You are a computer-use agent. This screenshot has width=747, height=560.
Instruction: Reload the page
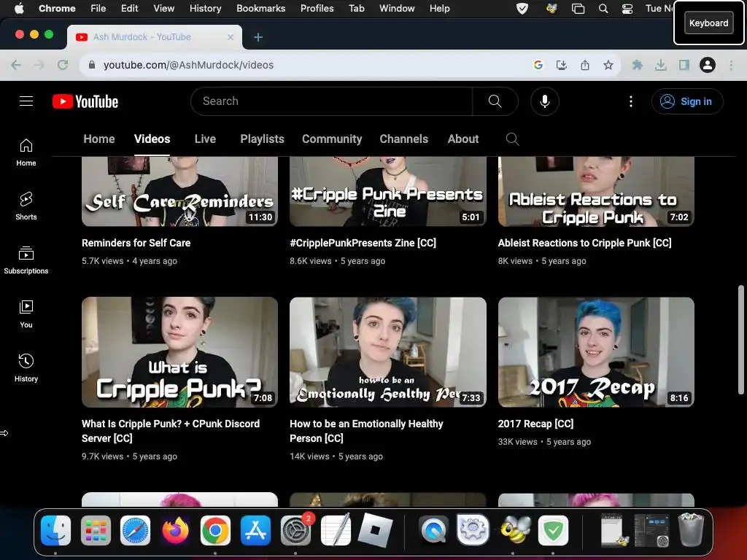point(63,65)
